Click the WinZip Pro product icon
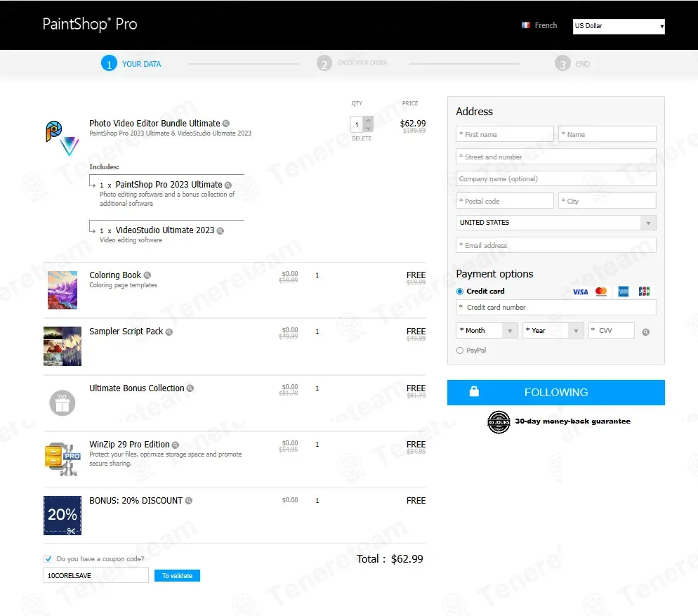698x616 pixels. (x=62, y=459)
